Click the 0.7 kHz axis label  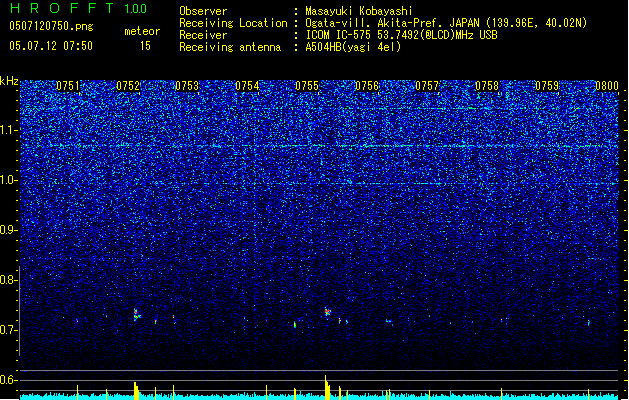coord(8,330)
